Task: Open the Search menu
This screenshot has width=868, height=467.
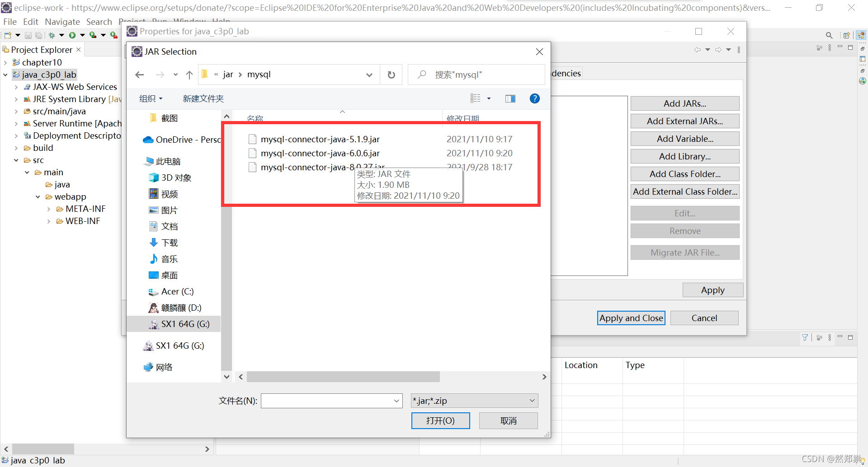Action: pyautogui.click(x=99, y=22)
